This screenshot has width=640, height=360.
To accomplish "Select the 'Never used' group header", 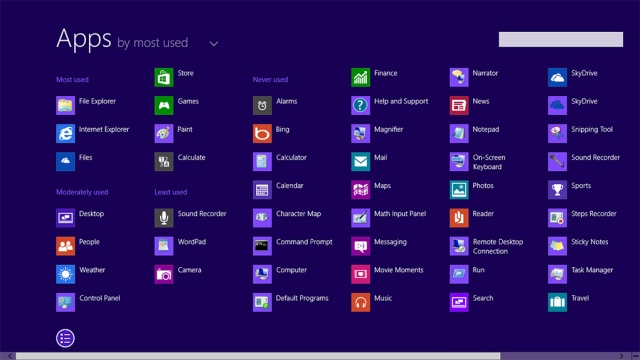I will [270, 80].
